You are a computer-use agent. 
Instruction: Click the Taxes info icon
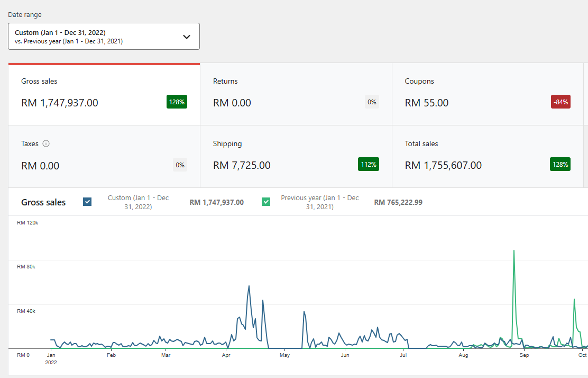point(46,143)
